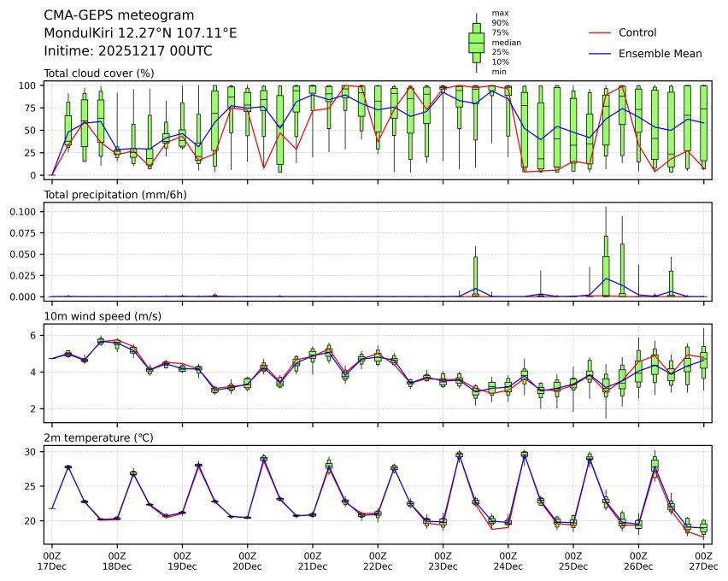This screenshot has width=728, height=581.
Task: Select the "10m wind speed (m/s)" panel title
Action: click(x=103, y=316)
